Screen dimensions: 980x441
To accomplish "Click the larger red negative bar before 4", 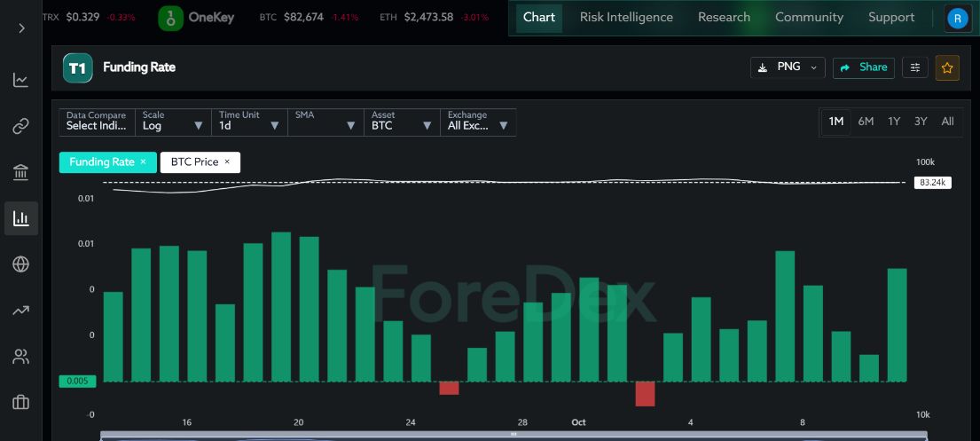I will click(x=645, y=394).
